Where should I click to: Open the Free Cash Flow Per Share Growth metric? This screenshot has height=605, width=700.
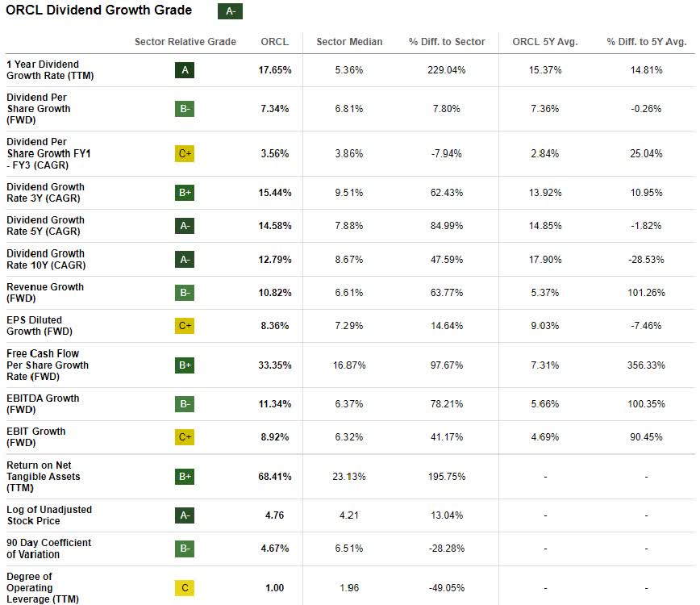point(47,365)
